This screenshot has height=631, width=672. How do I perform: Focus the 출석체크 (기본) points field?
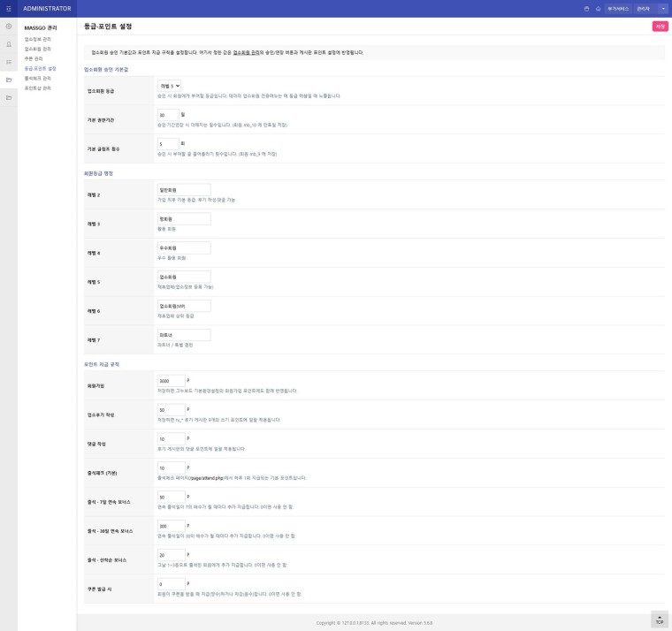point(171,468)
